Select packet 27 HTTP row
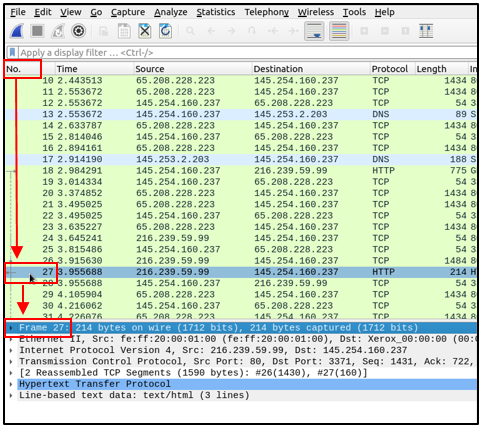 [x=241, y=272]
